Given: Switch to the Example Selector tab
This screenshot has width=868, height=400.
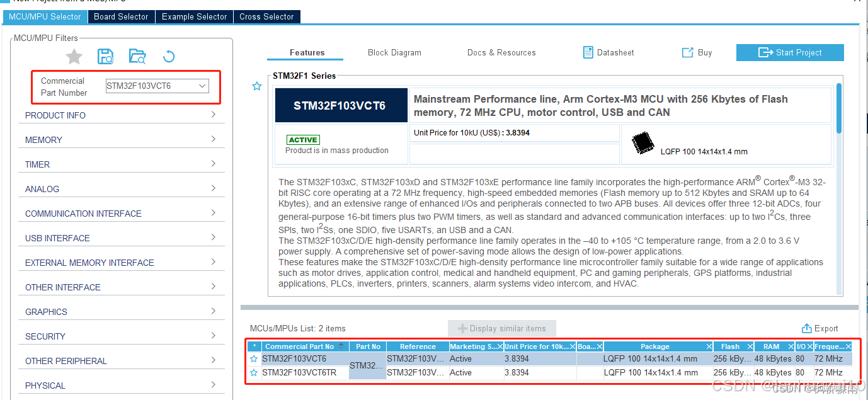Looking at the screenshot, I should point(194,17).
